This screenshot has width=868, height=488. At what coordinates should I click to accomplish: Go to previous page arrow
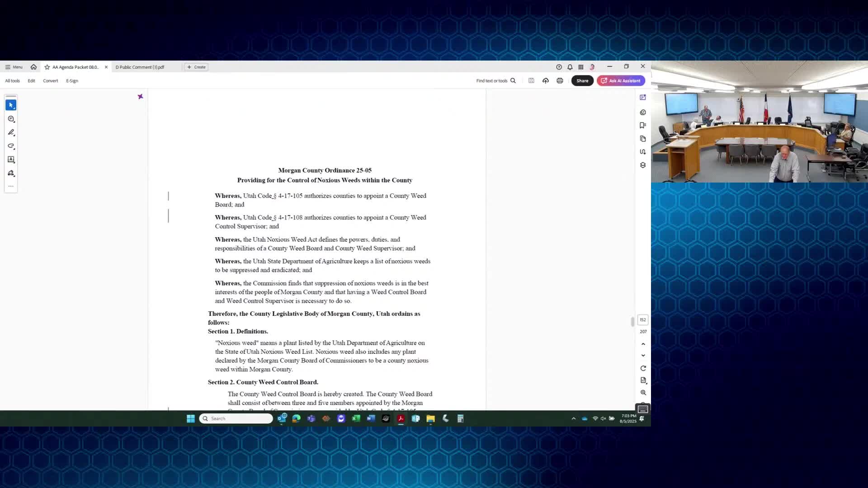643,344
